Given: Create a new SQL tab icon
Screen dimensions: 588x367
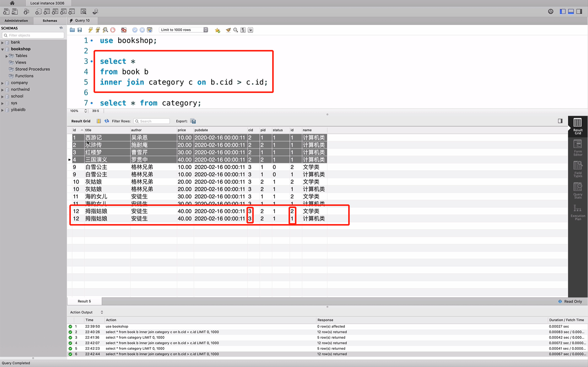Looking at the screenshot, I should [x=6, y=12].
